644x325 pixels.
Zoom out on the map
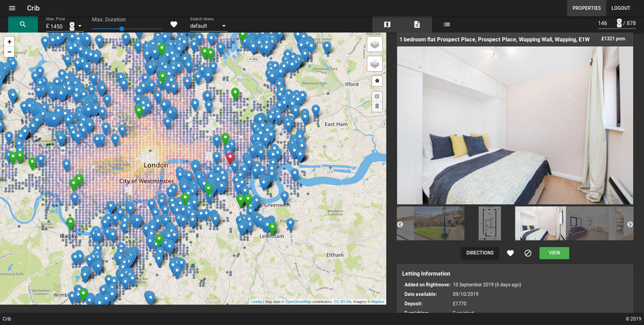coord(9,52)
